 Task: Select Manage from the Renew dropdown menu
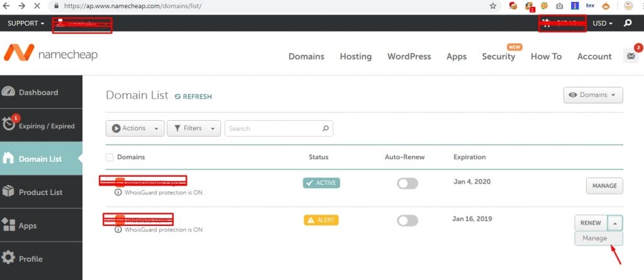(594, 238)
